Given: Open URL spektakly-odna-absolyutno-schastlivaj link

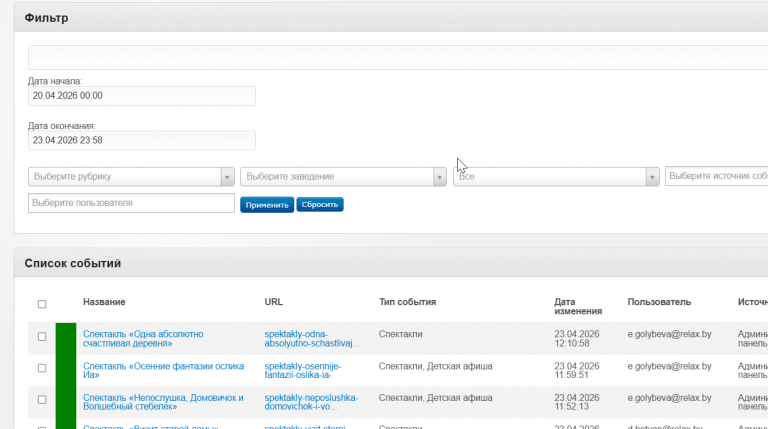Looking at the screenshot, I should pyautogui.click(x=312, y=338).
